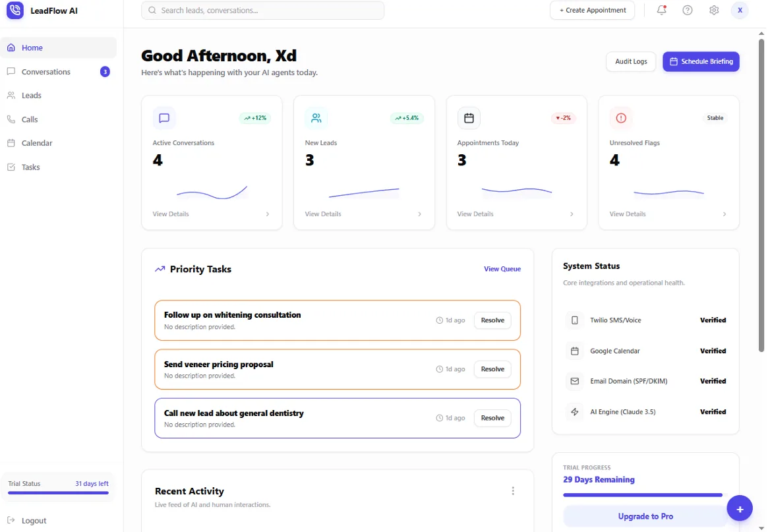This screenshot has height=532, width=768.
Task: Open Leads in the sidebar
Action: [x=58, y=96]
